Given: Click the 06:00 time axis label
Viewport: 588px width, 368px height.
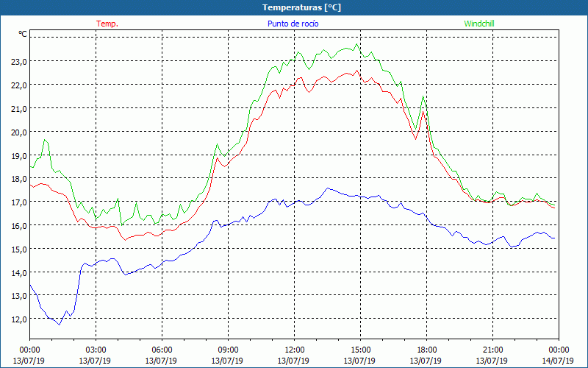Looking at the screenshot, I should (162, 350).
